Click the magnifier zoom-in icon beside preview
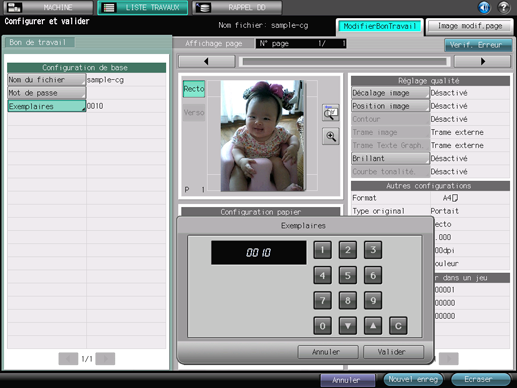Image resolution: width=517 pixels, height=388 pixels. coord(331,136)
